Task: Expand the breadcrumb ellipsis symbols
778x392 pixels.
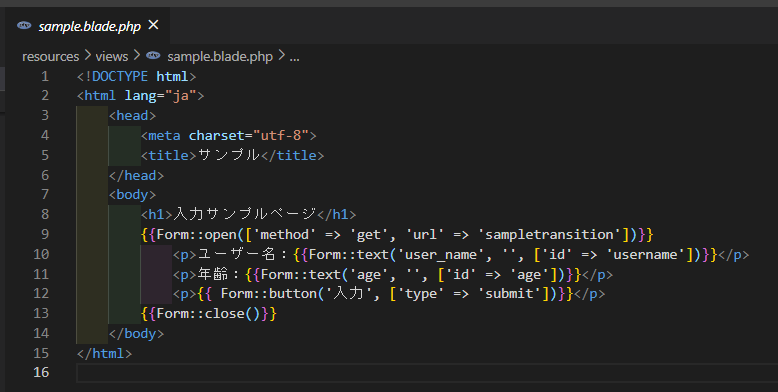Action: click(x=294, y=57)
